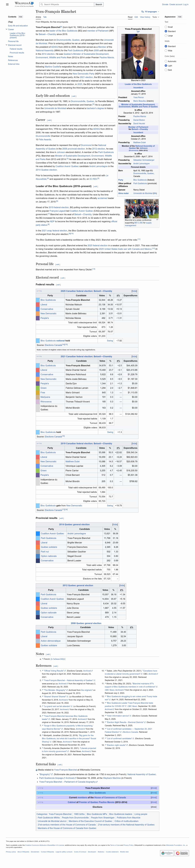Edit the Early life and education section

tap(74, 96)
